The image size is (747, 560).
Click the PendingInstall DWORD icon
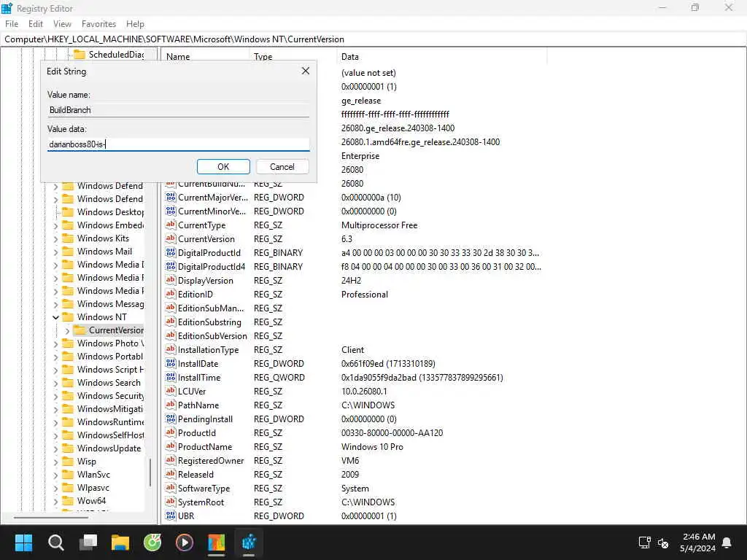tap(171, 419)
